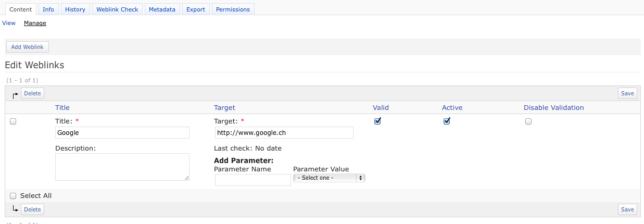The image size is (644, 224).
Task: Go to the Metadata tab
Action: 162,9
